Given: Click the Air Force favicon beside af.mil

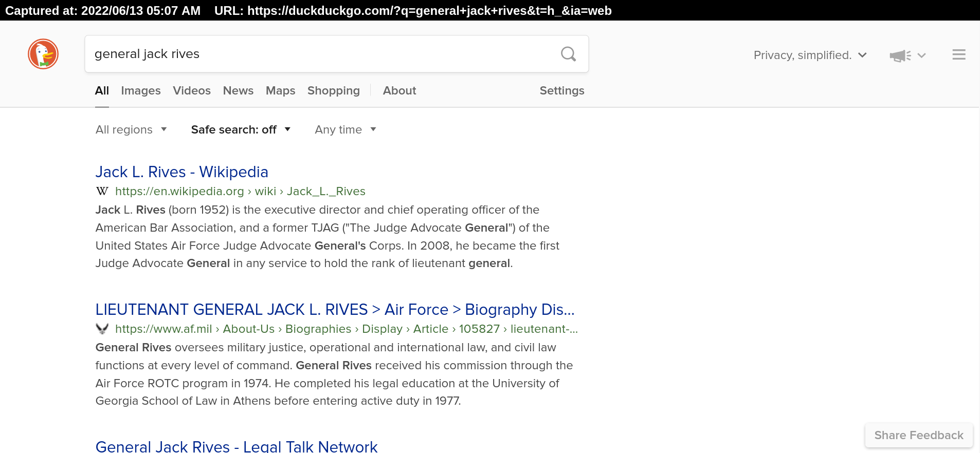Looking at the screenshot, I should point(102,329).
